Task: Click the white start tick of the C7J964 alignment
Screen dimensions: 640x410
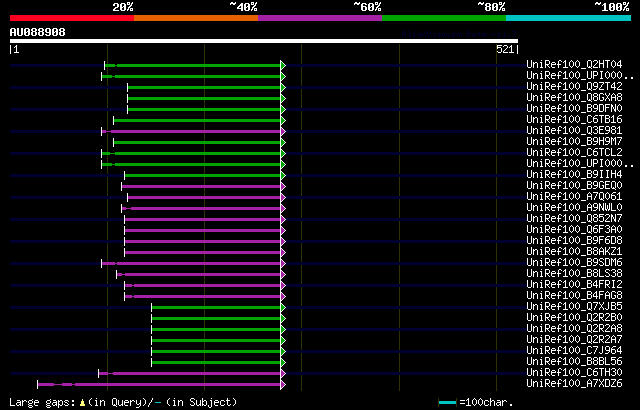Action: 151,352
